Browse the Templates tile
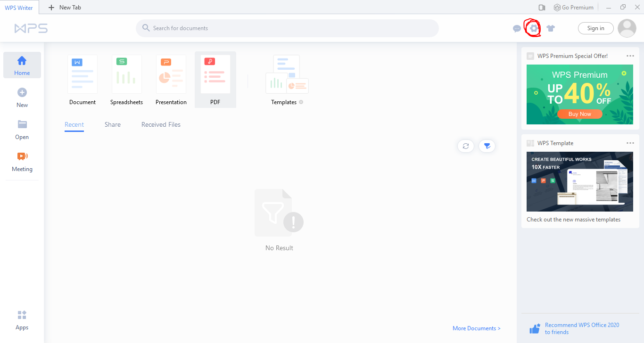Screen dimensions: 644x343 click(287, 80)
